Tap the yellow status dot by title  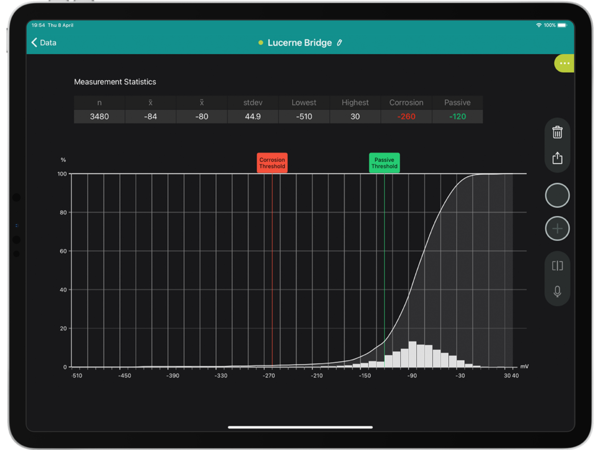click(261, 43)
